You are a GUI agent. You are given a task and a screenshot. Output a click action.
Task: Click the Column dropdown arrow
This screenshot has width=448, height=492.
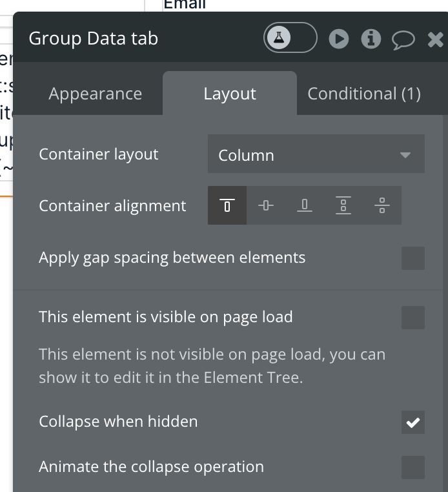(x=405, y=155)
